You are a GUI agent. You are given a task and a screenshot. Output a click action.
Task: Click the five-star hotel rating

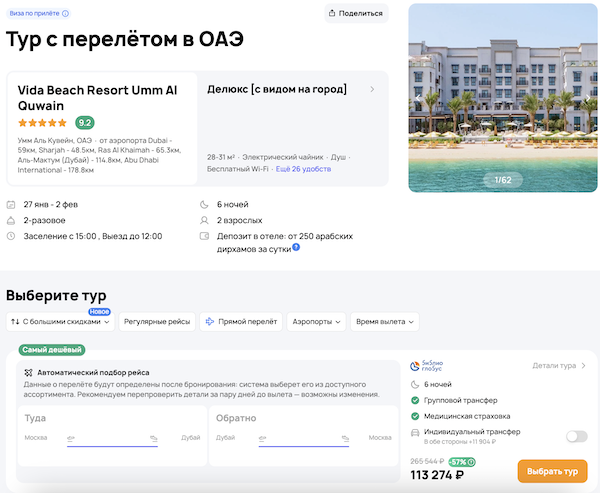[x=43, y=122]
